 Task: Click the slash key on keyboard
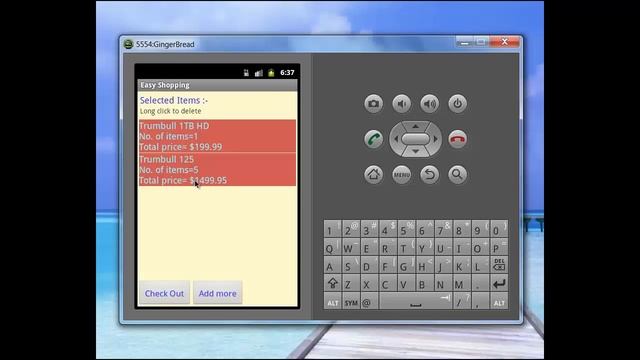point(462,301)
